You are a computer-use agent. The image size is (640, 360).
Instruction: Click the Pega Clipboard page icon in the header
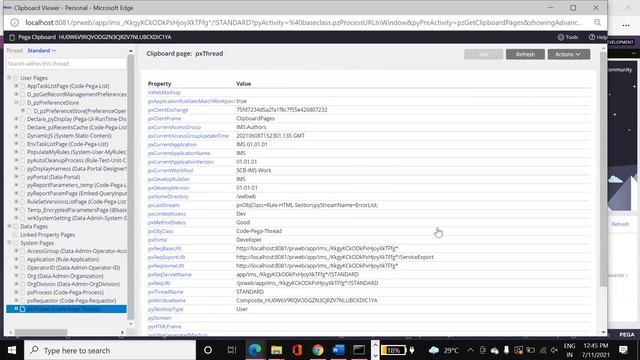(12, 37)
